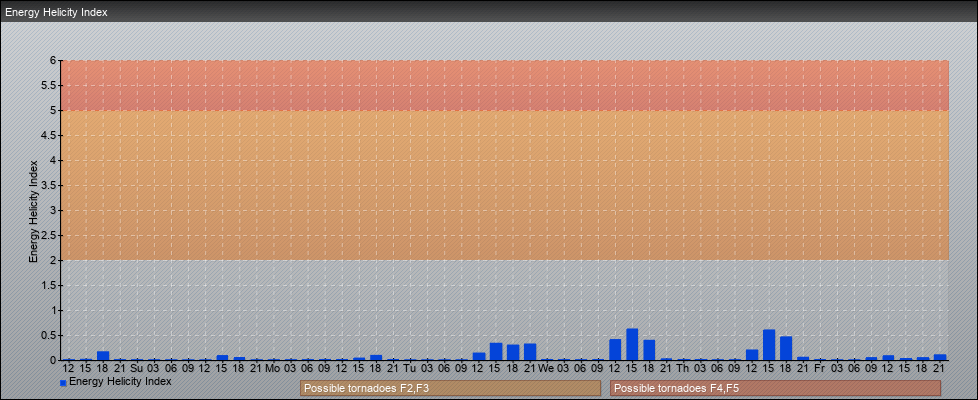This screenshot has height=400, width=978.
Task: Click the 'Possible tornadoes F2,F3' orange legend box
Action: coord(450,388)
